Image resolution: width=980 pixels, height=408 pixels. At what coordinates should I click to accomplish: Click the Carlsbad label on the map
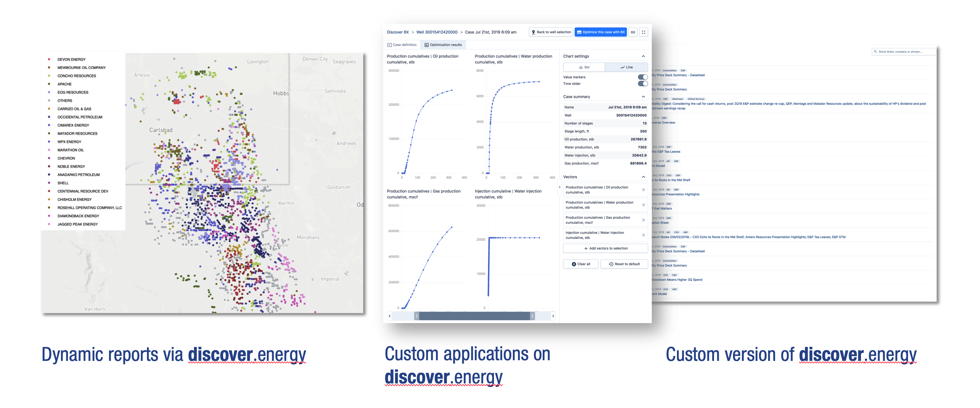[160, 130]
